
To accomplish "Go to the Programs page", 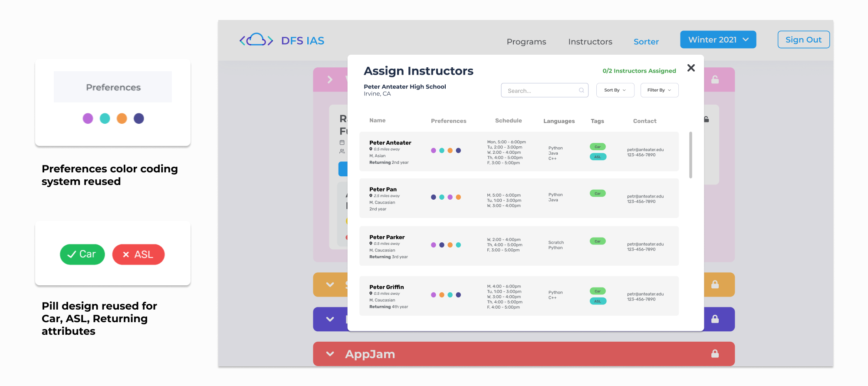I will point(526,42).
